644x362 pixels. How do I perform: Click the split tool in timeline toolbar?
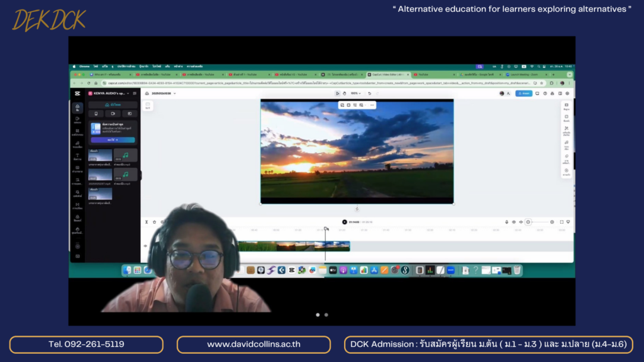(147, 222)
